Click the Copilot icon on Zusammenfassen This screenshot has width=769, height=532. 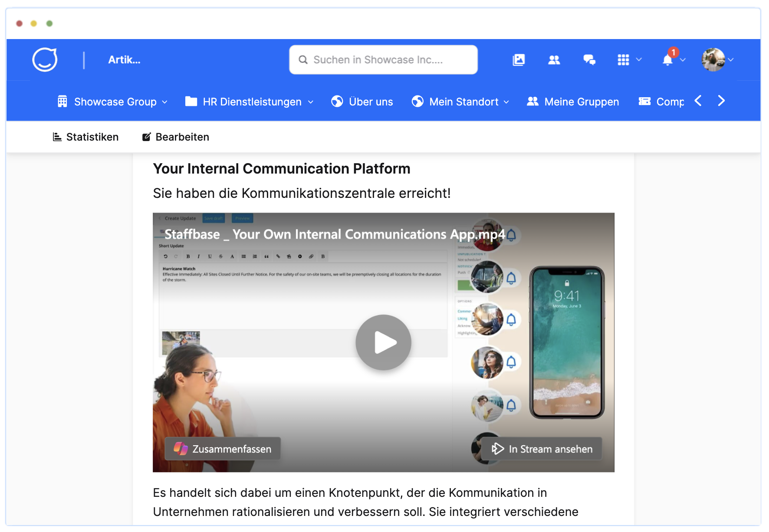click(181, 449)
